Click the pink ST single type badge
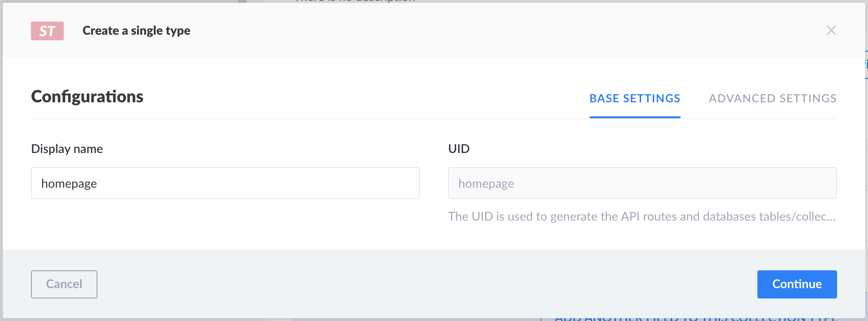The image size is (868, 321). tap(47, 31)
